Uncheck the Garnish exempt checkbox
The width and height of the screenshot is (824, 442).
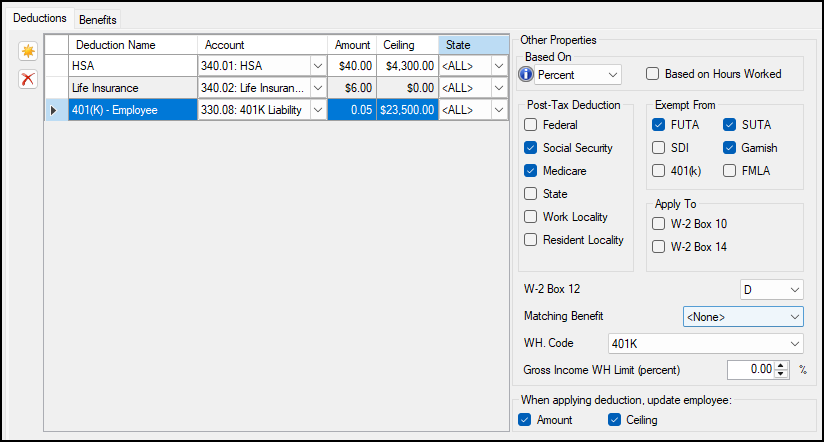click(729, 148)
